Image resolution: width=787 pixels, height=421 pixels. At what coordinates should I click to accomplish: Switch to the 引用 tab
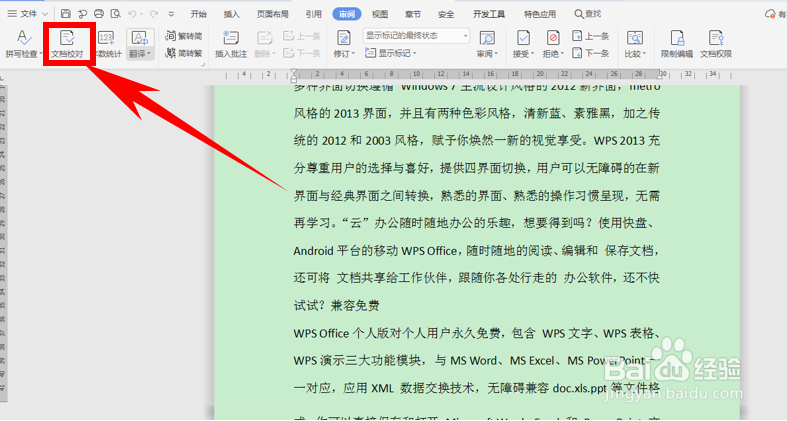[314, 14]
